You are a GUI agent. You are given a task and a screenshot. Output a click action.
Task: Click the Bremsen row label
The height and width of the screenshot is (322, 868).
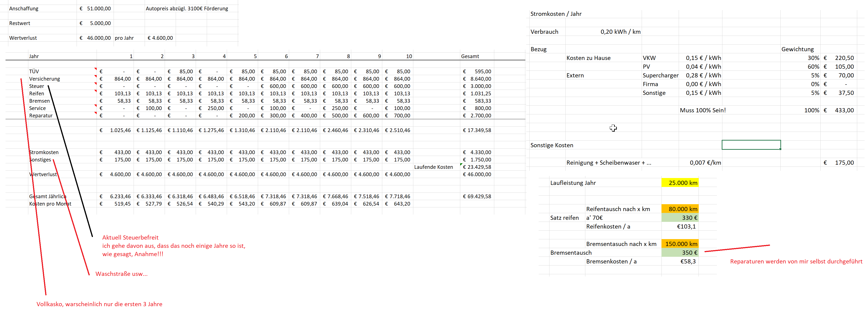(x=39, y=101)
